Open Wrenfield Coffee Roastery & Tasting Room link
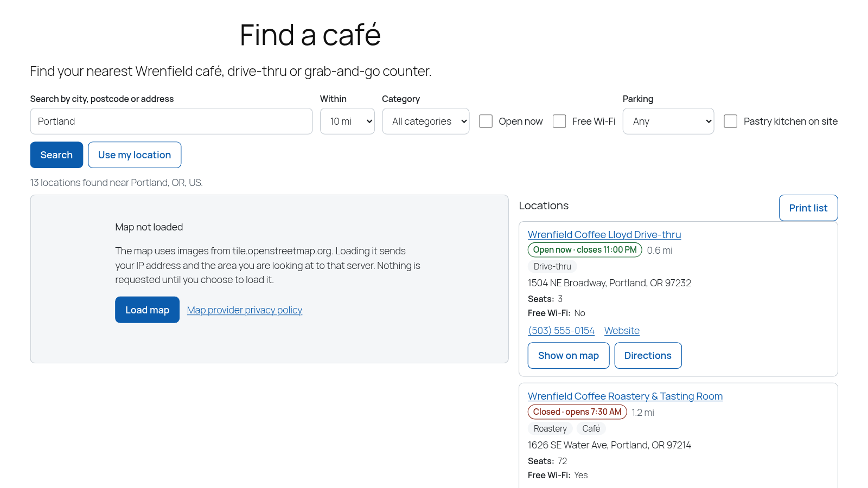The image size is (868, 488). point(625,396)
